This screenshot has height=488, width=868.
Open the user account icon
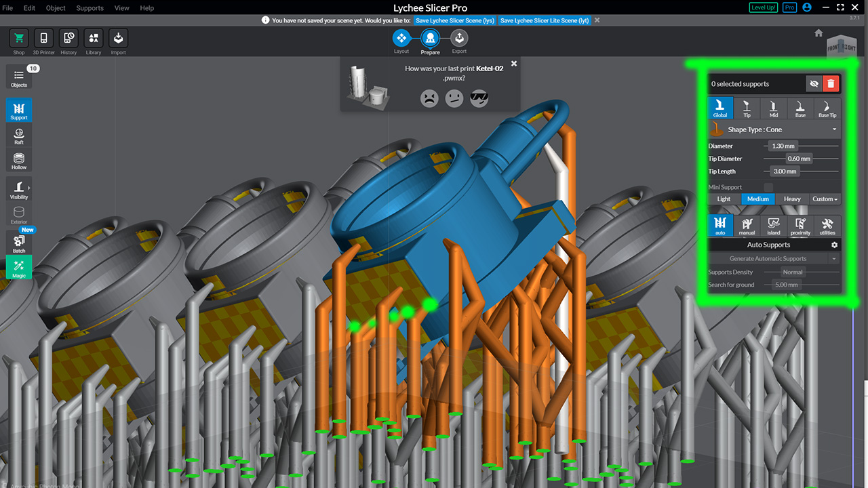click(807, 7)
